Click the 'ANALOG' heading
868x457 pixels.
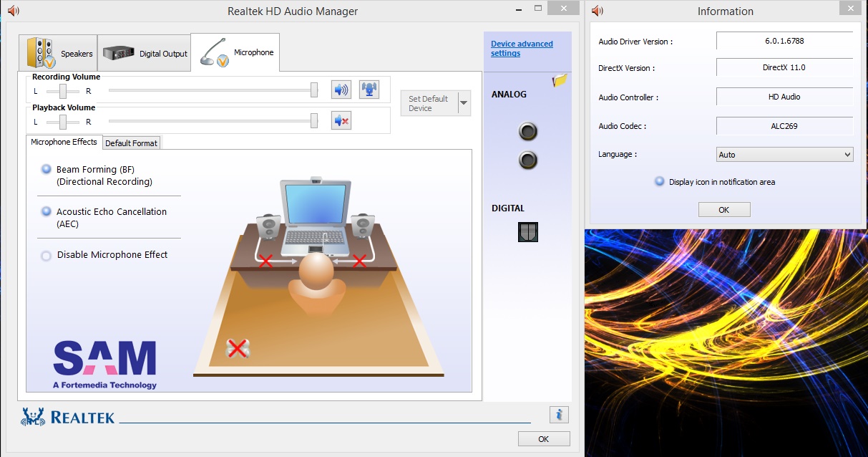509,95
